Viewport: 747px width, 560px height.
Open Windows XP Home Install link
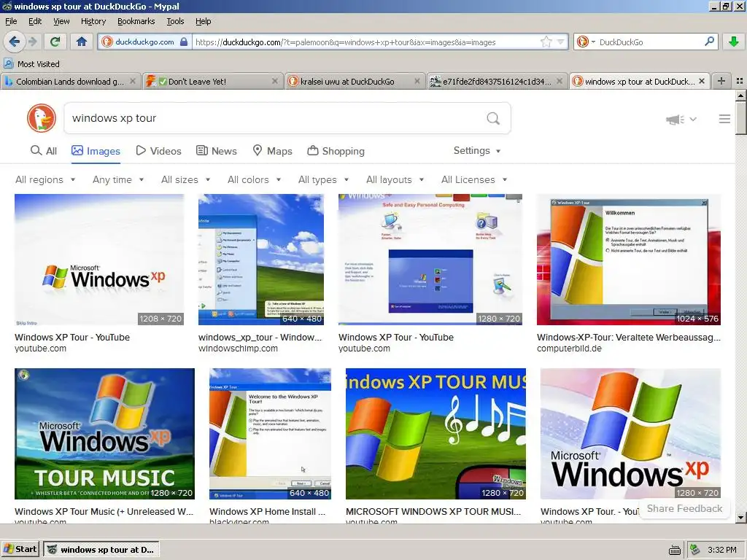pyautogui.click(x=267, y=511)
